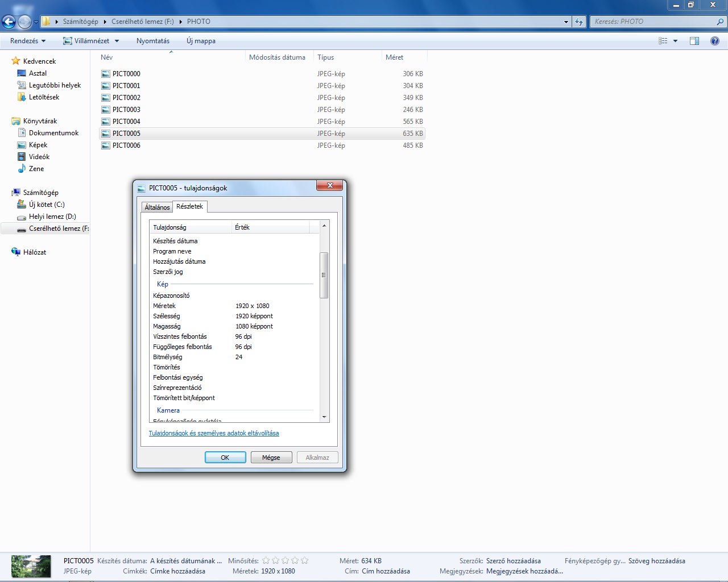The width and height of the screenshot is (728, 582).
Task: Click the remove properties and personal data link
Action: (x=214, y=433)
